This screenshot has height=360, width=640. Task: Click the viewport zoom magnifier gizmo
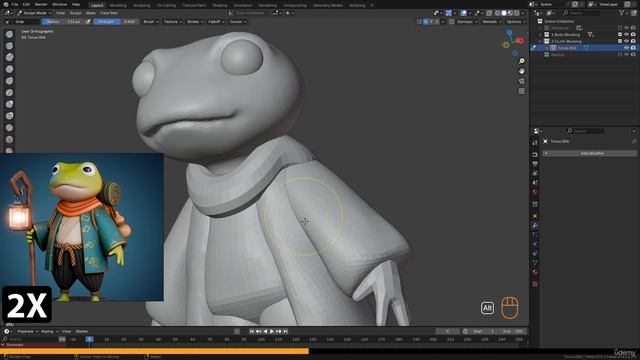522,61
